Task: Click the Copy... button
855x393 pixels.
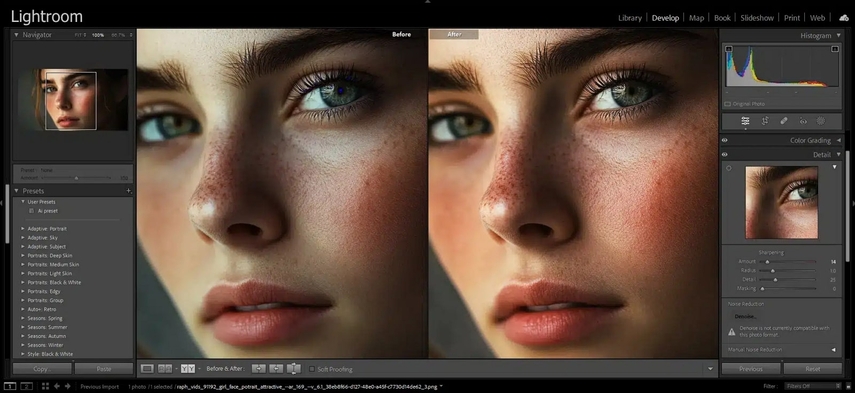Action: coord(41,369)
